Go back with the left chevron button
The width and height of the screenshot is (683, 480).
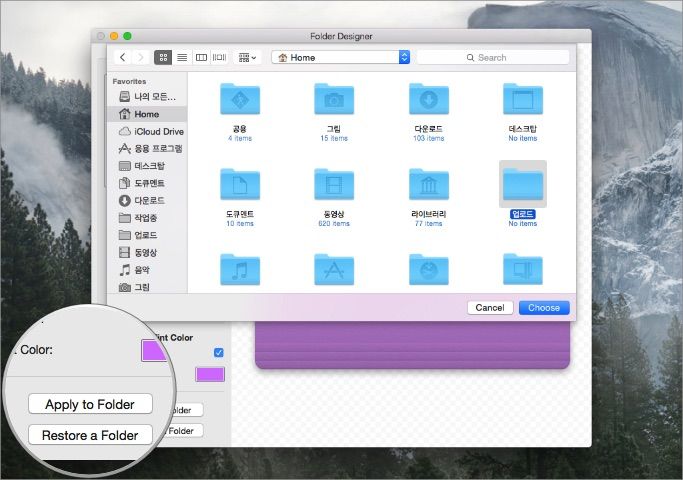pos(123,57)
